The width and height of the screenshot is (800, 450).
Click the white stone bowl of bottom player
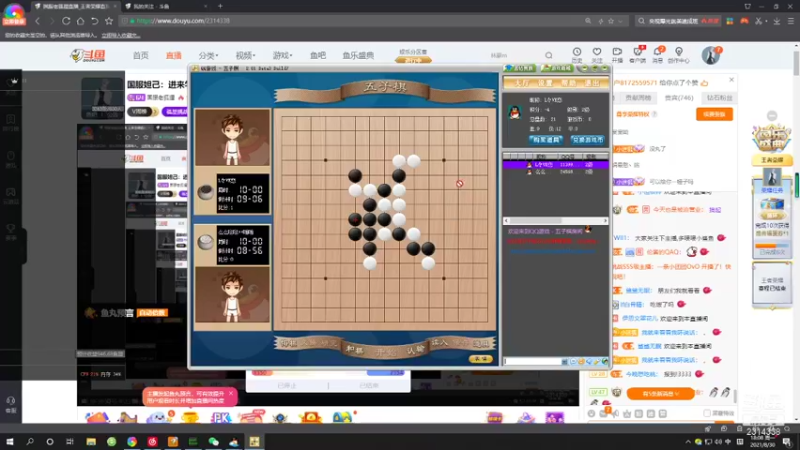tap(206, 242)
